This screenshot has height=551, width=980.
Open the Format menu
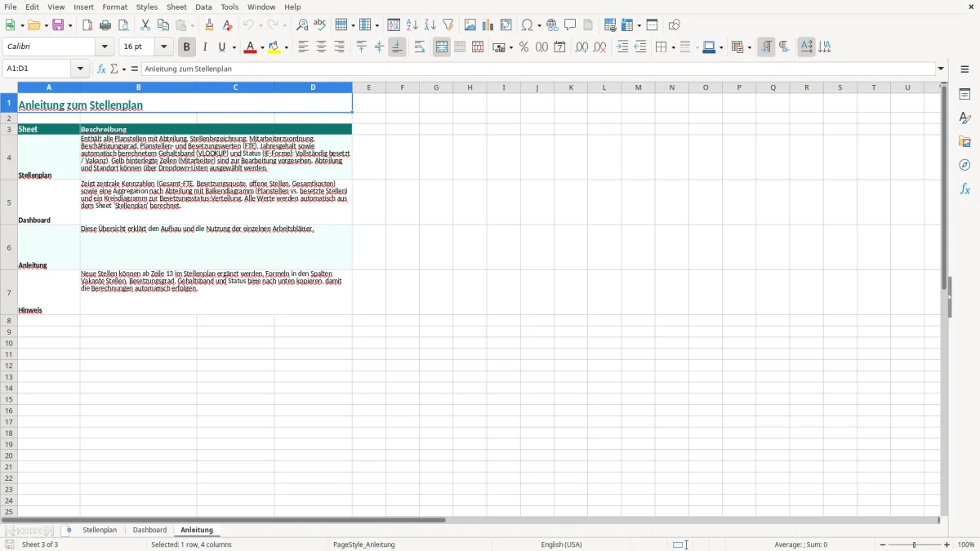115,7
